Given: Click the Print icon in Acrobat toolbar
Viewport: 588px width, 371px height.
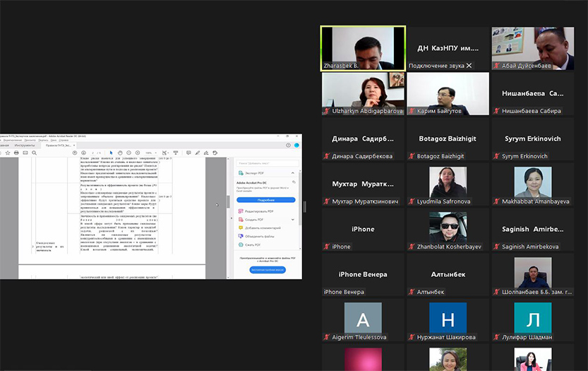Looking at the screenshot, I should click(x=16, y=153).
